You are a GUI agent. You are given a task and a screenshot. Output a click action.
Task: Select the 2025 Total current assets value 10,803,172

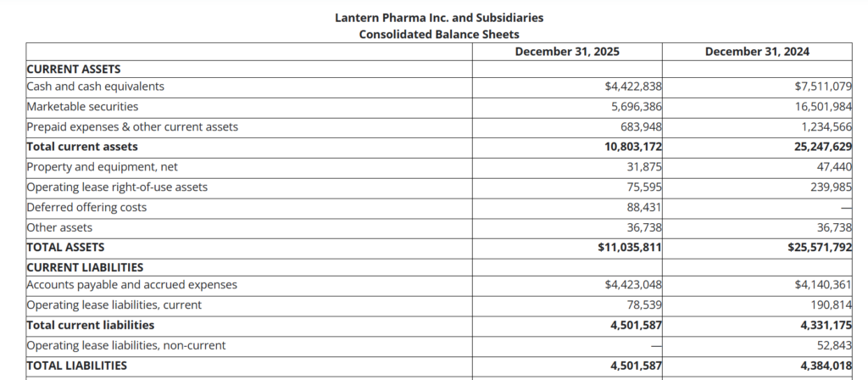tap(628, 146)
